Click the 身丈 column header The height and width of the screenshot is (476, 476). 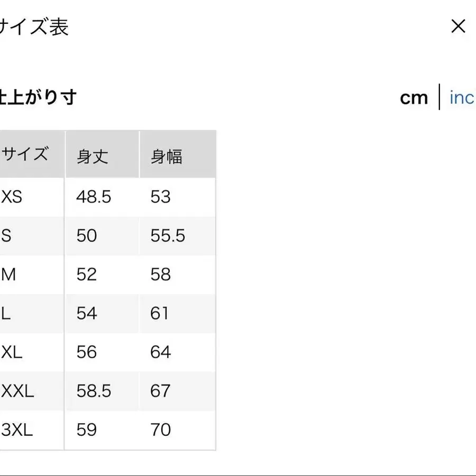(92, 157)
